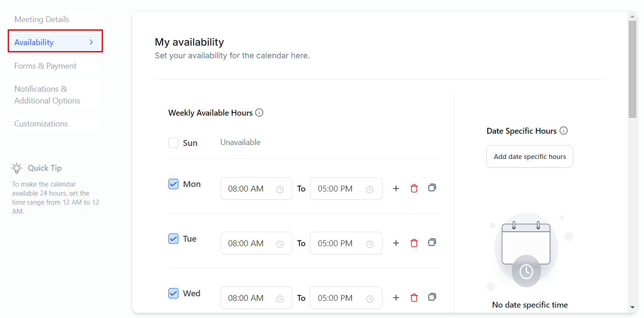Open the Customizations section
Viewport: 644px width, 318px height.
click(x=41, y=124)
